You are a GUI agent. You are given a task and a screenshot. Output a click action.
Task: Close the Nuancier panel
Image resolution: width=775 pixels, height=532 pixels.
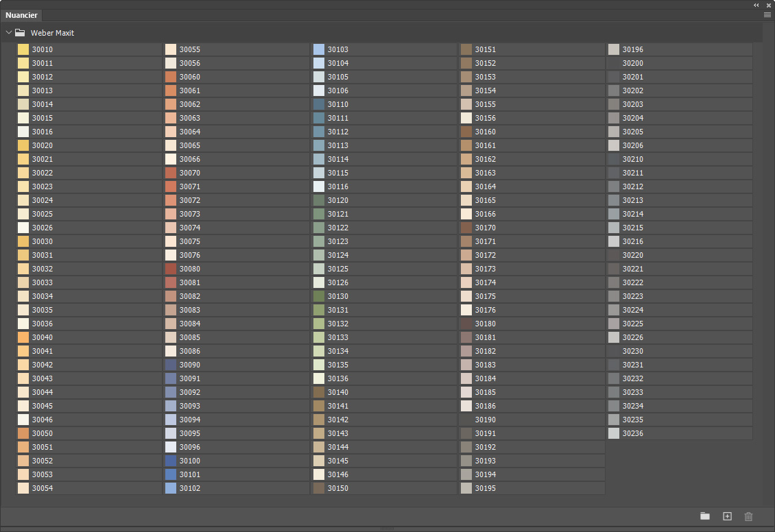pos(769,5)
